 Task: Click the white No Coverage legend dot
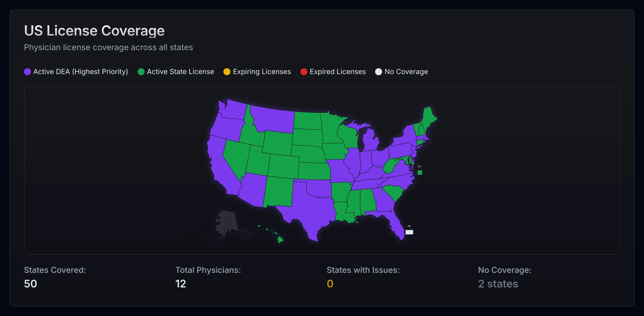[379, 72]
